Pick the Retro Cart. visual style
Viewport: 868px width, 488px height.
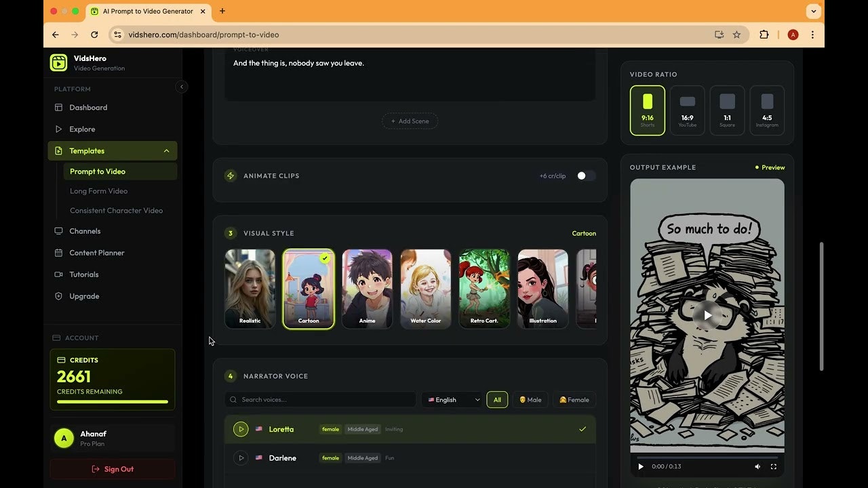(484, 289)
